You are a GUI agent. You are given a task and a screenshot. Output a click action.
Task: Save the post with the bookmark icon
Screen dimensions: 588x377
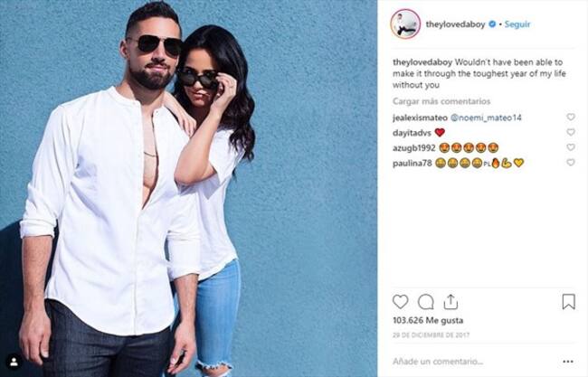click(x=568, y=302)
